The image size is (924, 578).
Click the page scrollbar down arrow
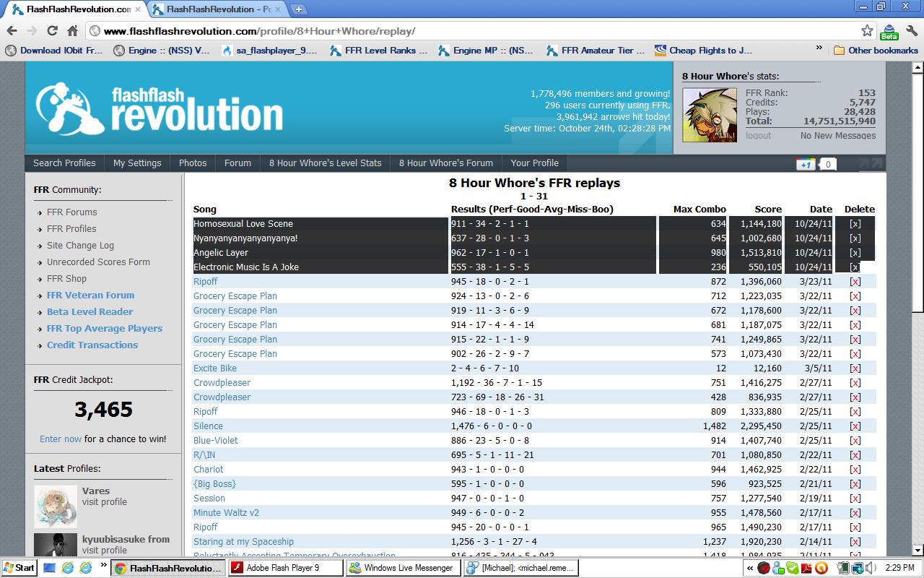[x=918, y=551]
